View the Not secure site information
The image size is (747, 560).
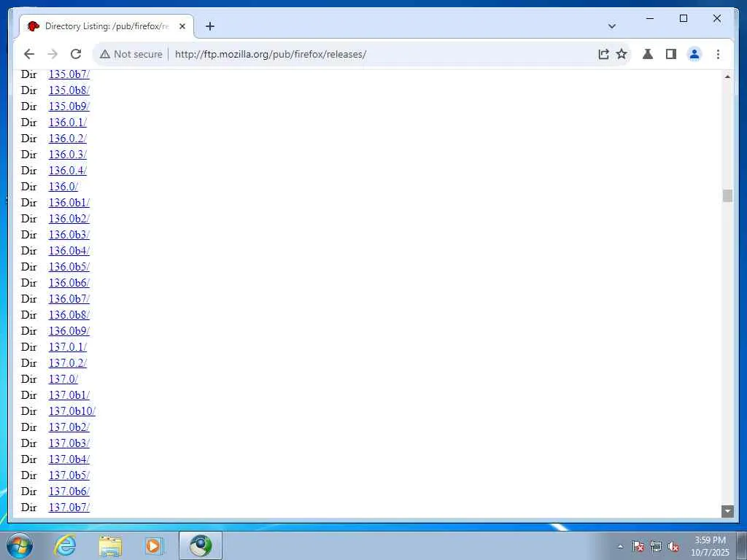[x=131, y=54]
